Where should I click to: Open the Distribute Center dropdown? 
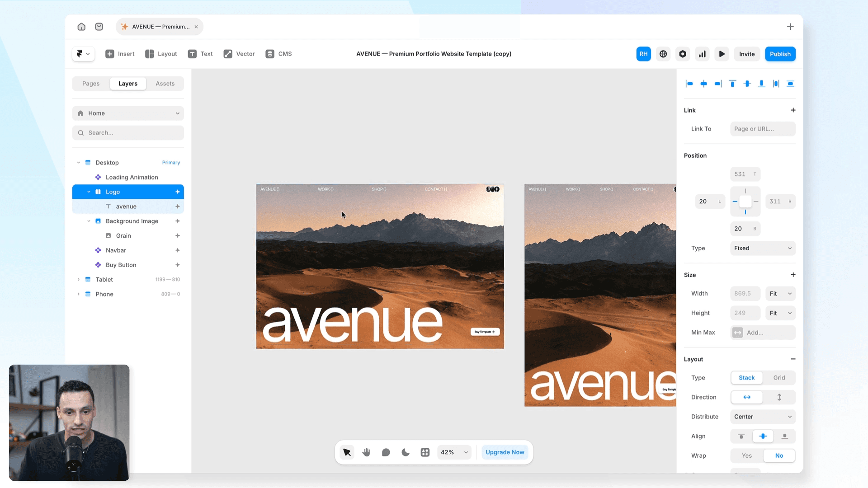tap(763, 417)
